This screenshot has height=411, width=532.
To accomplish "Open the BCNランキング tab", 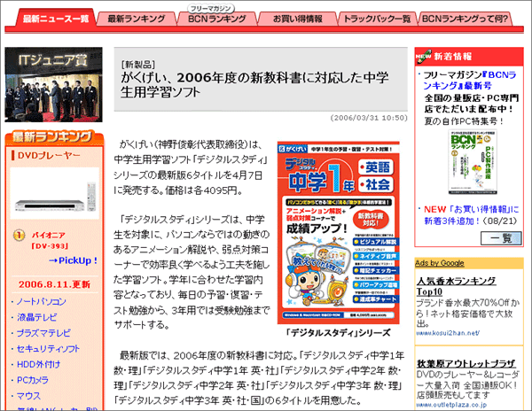I will coord(217,19).
